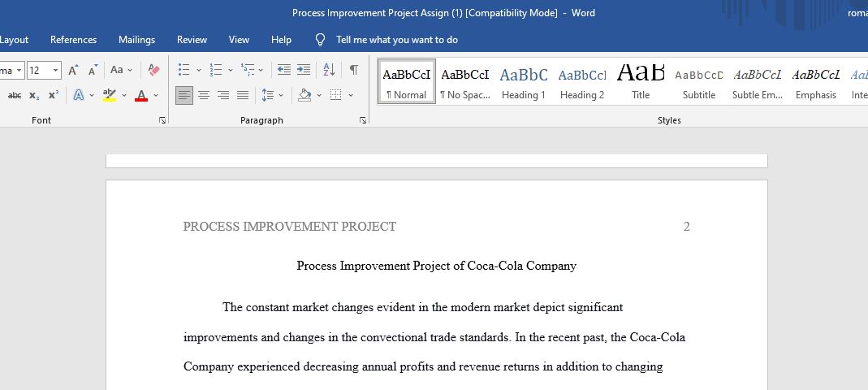Open Font dialog box launcher
Image resolution: width=868 pixels, height=390 pixels.
pyautogui.click(x=162, y=120)
